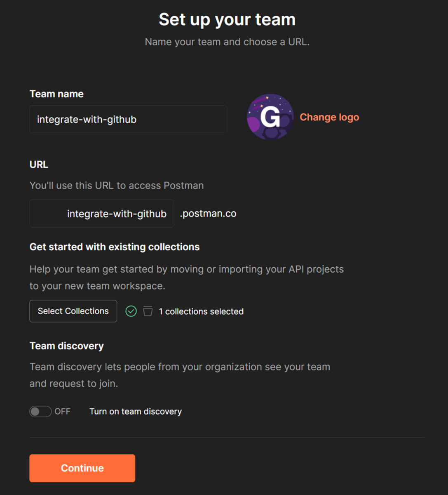Click the '.postman.co' domain suffix text
This screenshot has width=448, height=495.
click(208, 213)
